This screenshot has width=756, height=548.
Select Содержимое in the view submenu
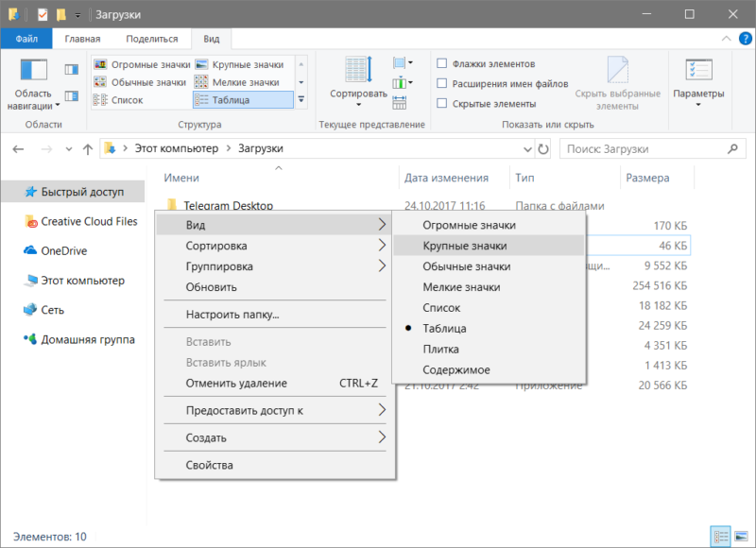[489, 369]
